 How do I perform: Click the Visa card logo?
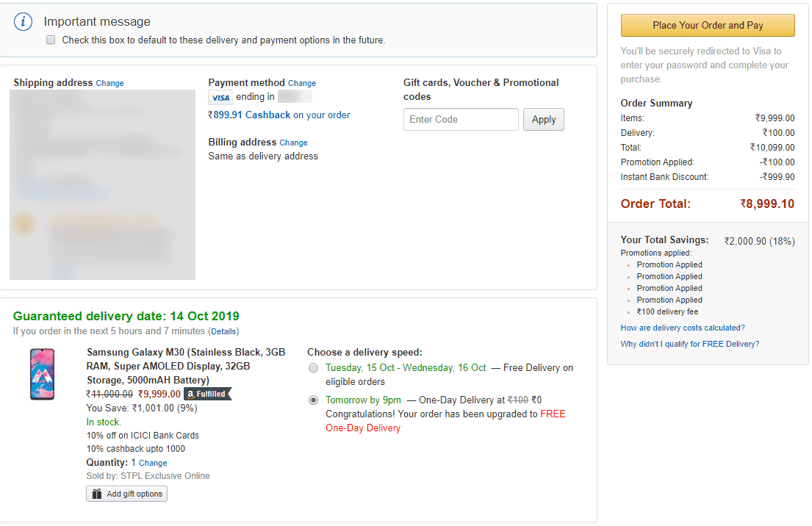click(220, 98)
